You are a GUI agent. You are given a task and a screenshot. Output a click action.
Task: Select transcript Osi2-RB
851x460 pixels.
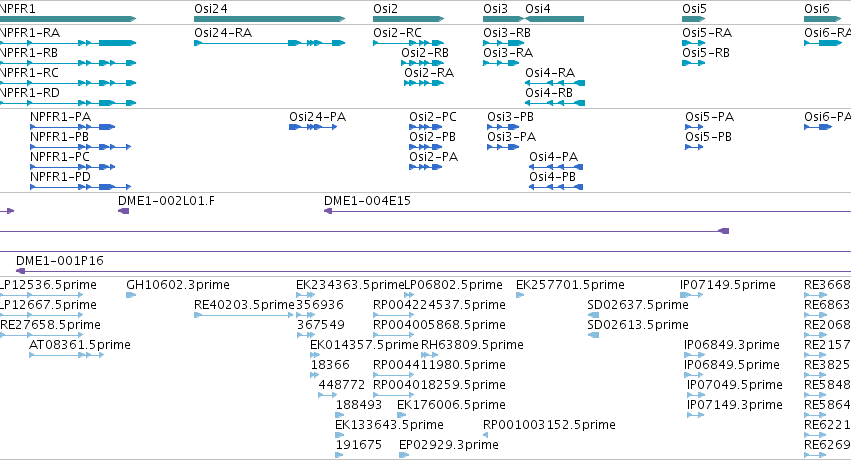(423, 63)
